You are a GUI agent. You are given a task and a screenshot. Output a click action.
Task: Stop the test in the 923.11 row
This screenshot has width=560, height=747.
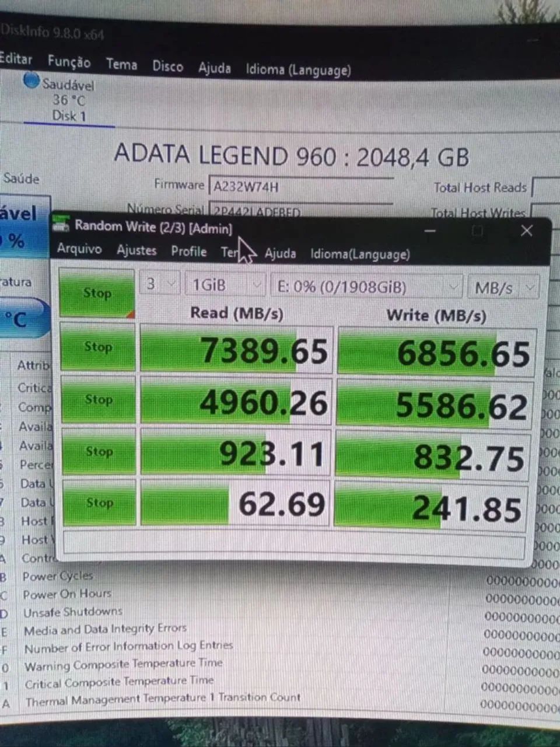click(x=99, y=451)
